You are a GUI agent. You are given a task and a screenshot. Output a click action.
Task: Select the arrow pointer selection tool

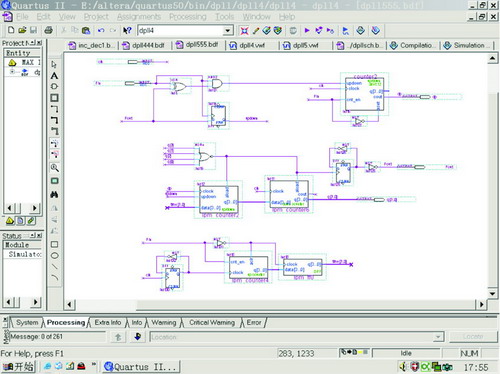pos(54,64)
